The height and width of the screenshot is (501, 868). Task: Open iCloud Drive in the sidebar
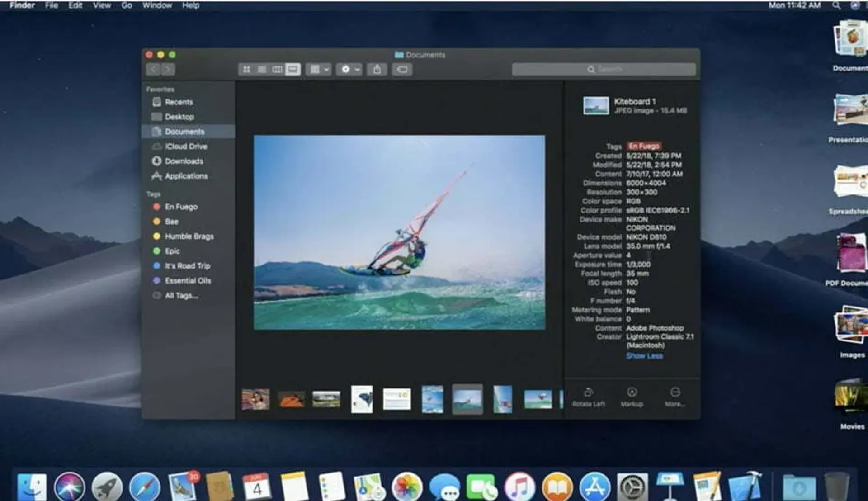coord(189,147)
